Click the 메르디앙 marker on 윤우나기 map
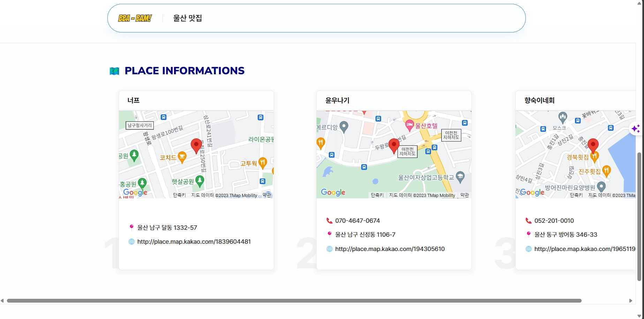Viewport: 644px width, 319px height. (x=344, y=127)
